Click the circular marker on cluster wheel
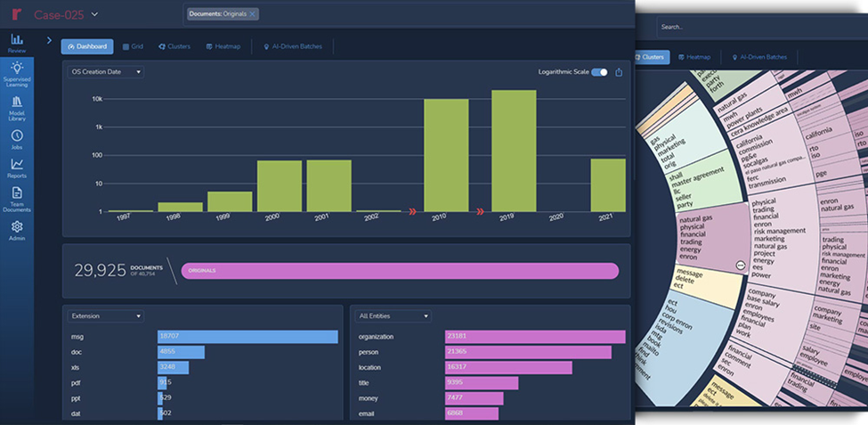This screenshot has height=425, width=868. [741, 266]
